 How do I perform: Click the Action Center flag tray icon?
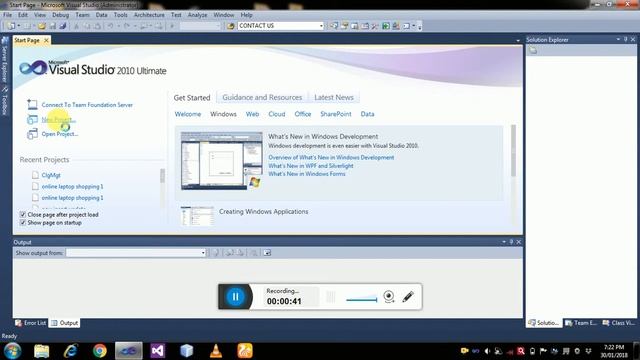tap(543, 351)
